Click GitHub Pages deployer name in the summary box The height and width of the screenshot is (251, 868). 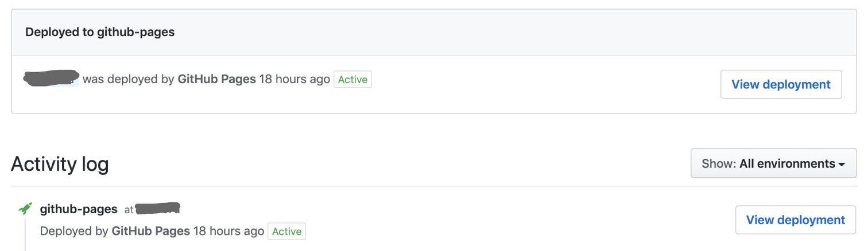coord(216,79)
